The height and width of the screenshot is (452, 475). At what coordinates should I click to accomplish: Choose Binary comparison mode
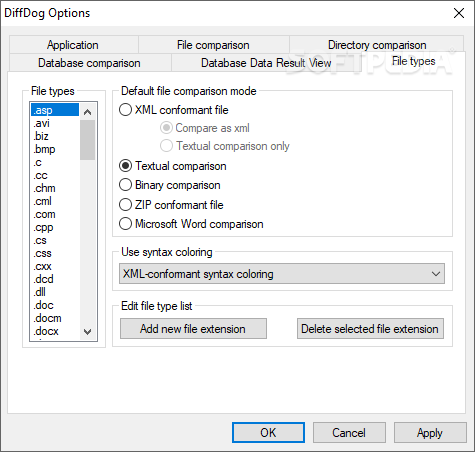pos(125,185)
